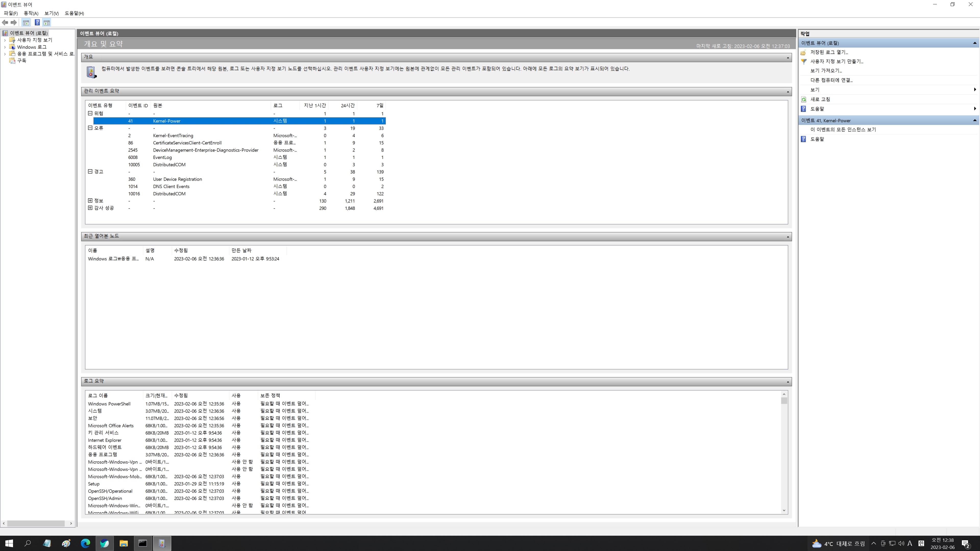Click the log summary scroll up arrow
The width and height of the screenshot is (980, 551).
[x=784, y=394]
